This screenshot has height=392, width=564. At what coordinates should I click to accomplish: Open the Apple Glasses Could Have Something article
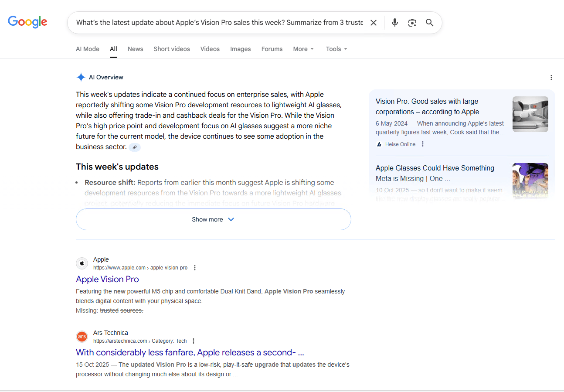tap(435, 173)
